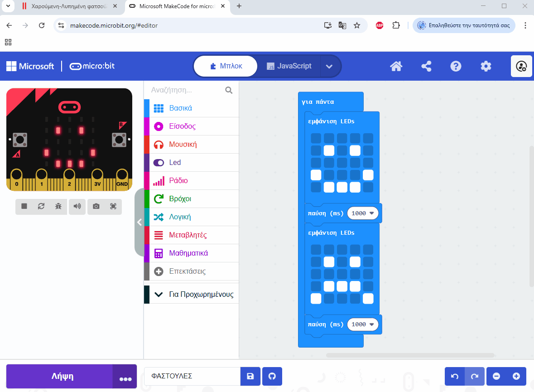Go to the MakeCode home page

pyautogui.click(x=396, y=66)
